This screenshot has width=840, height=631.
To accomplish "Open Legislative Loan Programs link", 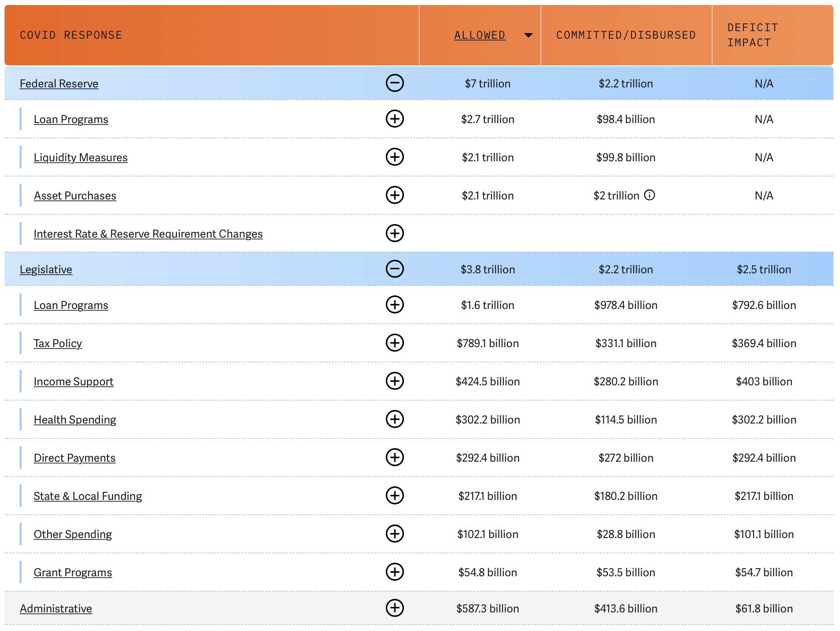I will click(x=71, y=305).
